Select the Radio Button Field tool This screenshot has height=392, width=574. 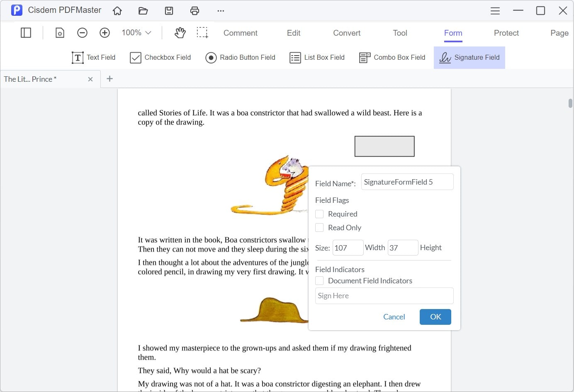point(240,58)
